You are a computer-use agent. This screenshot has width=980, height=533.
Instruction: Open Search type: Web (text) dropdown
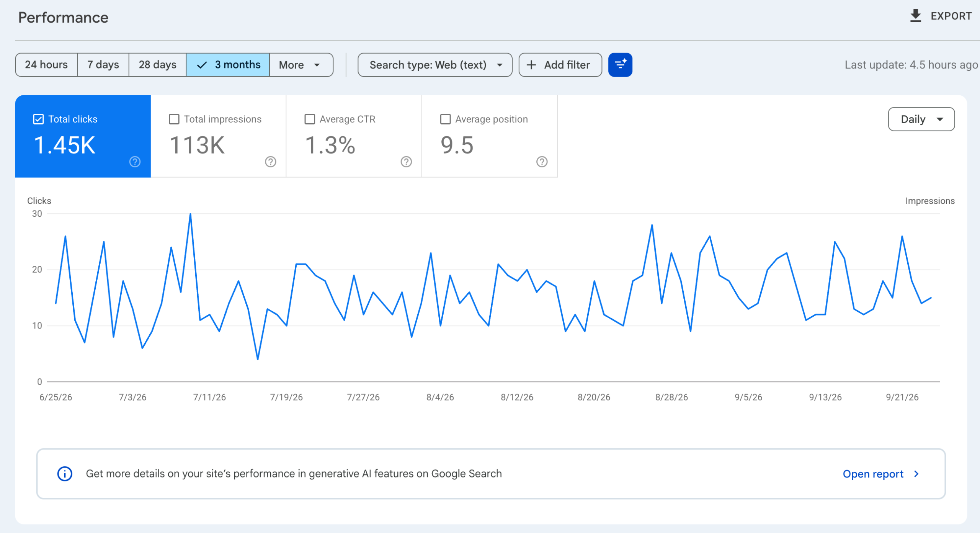point(435,65)
